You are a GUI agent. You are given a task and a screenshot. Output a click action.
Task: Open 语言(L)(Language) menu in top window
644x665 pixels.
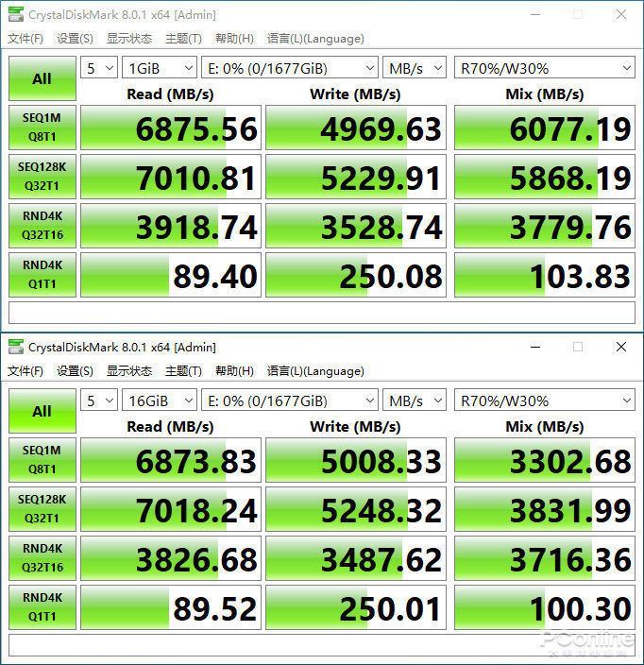click(315, 39)
